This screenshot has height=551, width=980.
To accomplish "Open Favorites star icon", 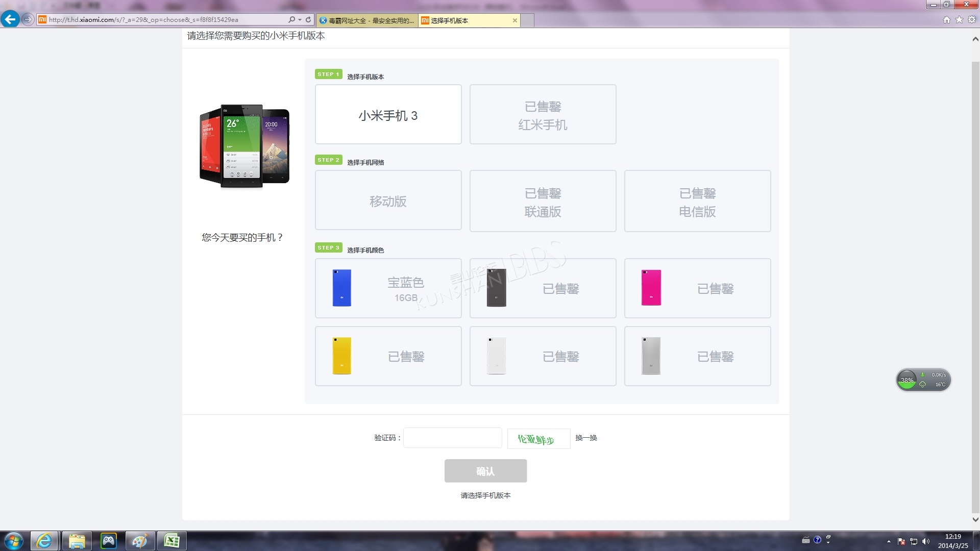I will coord(959,19).
